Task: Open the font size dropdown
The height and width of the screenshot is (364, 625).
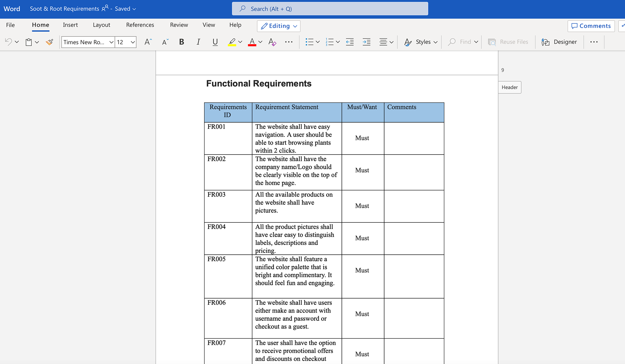Action: point(133,42)
